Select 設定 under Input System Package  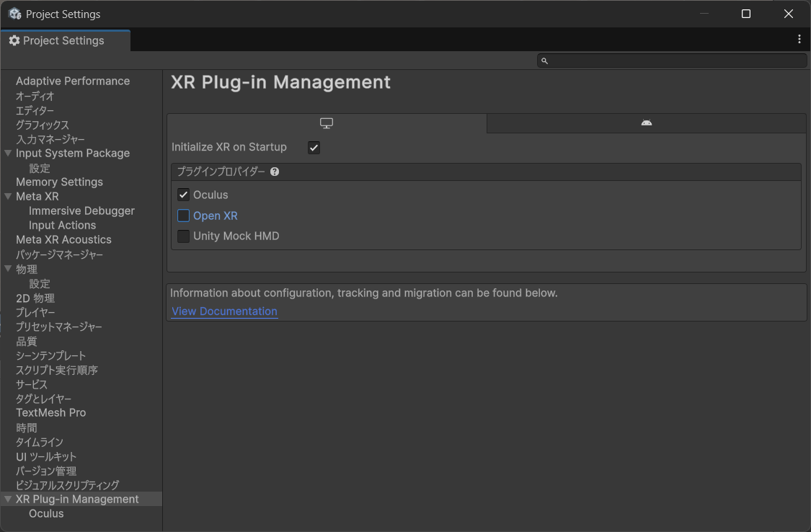click(x=40, y=168)
